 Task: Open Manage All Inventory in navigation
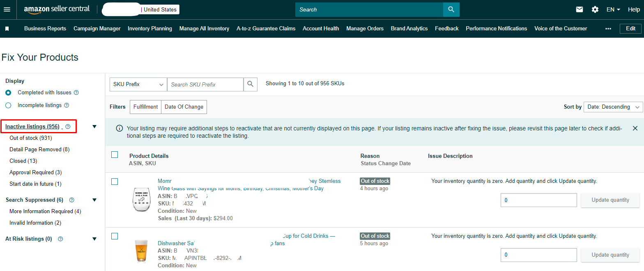click(x=204, y=29)
